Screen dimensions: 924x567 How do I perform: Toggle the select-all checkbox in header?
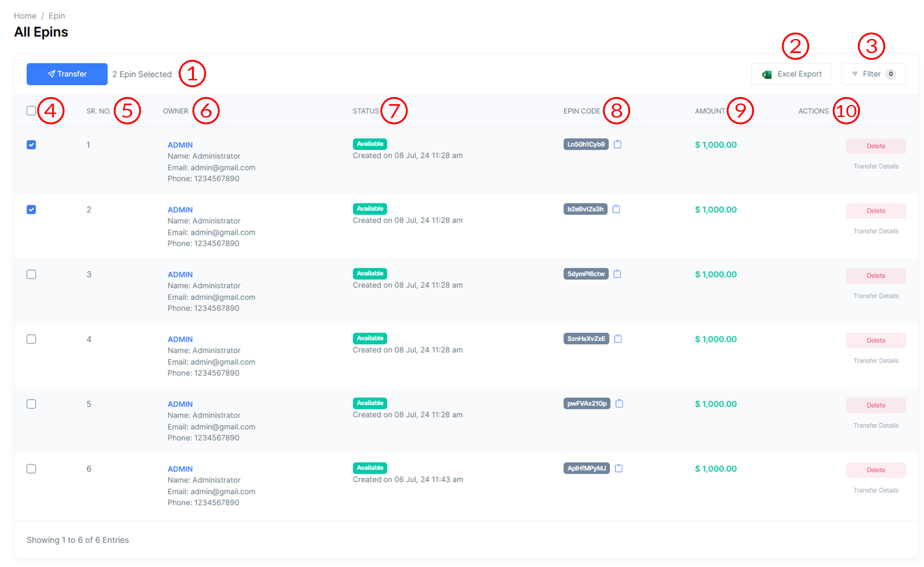click(x=31, y=111)
